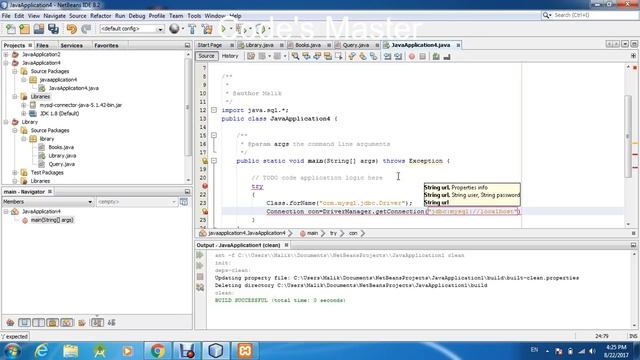Image resolution: width=640 pixels, height=360 pixels.
Task: Click the Re-run icon in Output panel
Action: pyautogui.click(x=200, y=255)
